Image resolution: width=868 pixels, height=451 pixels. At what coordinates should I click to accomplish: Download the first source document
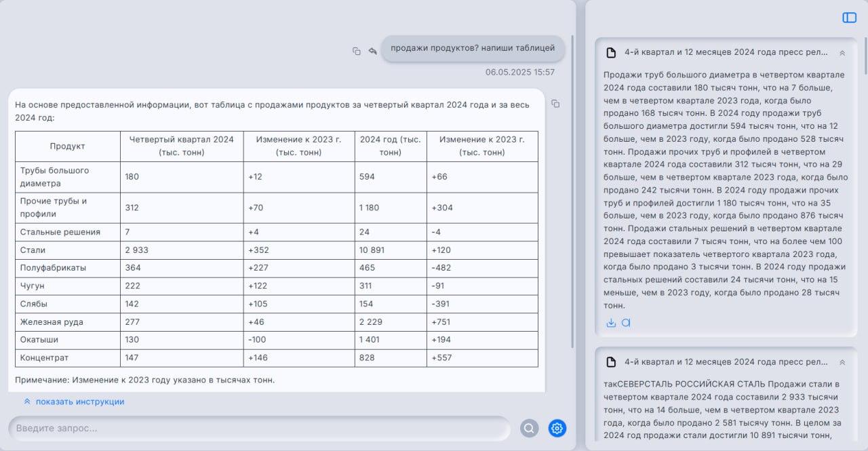pyautogui.click(x=611, y=323)
